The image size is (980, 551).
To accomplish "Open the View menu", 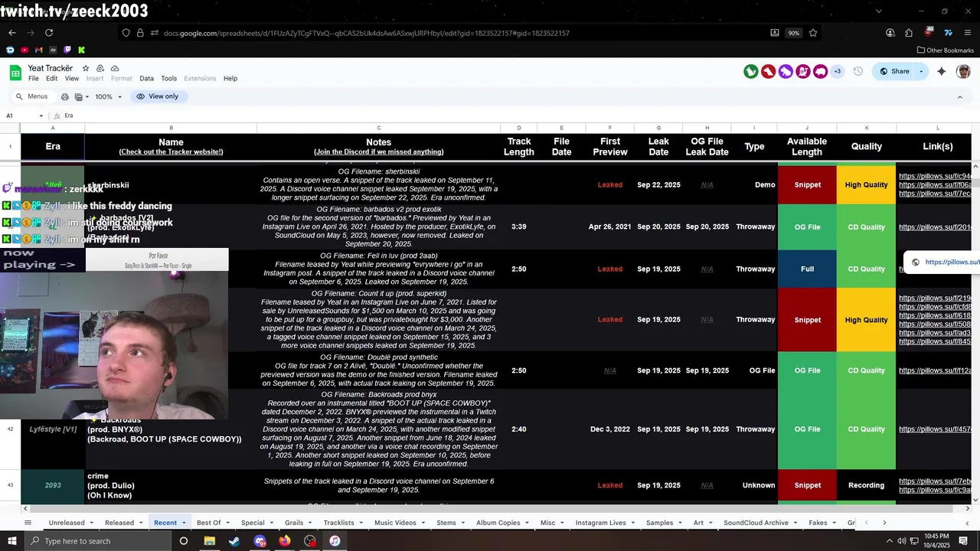I will tap(72, 78).
